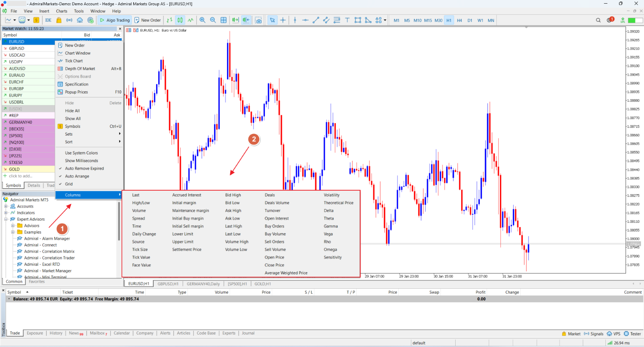
Task: Open the profiles dropdown arrow in toolbar
Action: click(x=29, y=20)
